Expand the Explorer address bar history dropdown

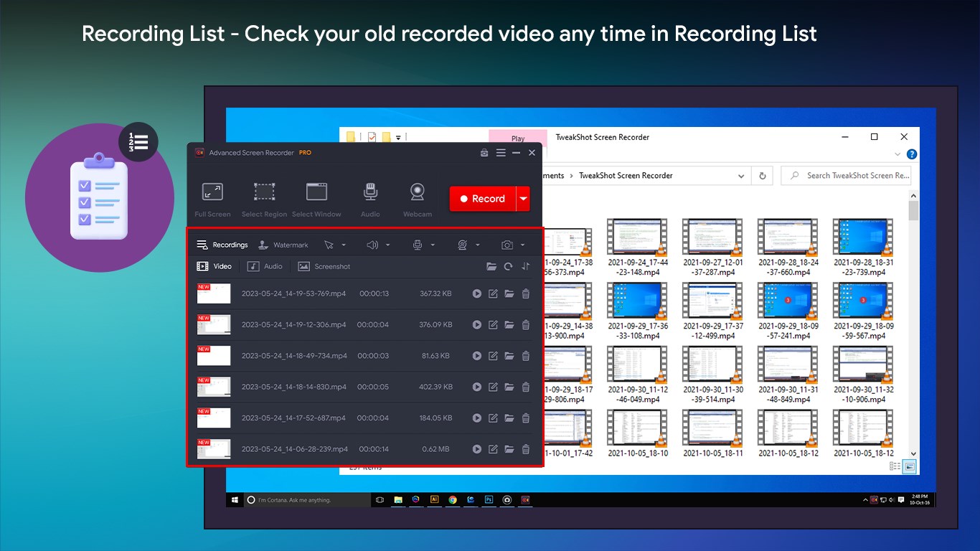(x=741, y=175)
